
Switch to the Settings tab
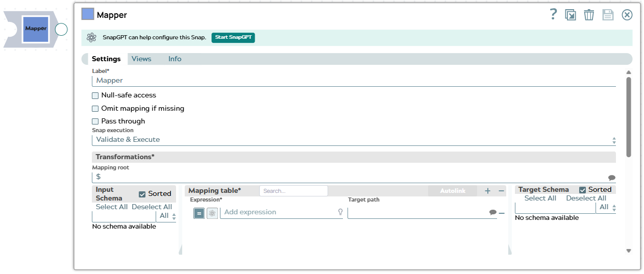[106, 59]
